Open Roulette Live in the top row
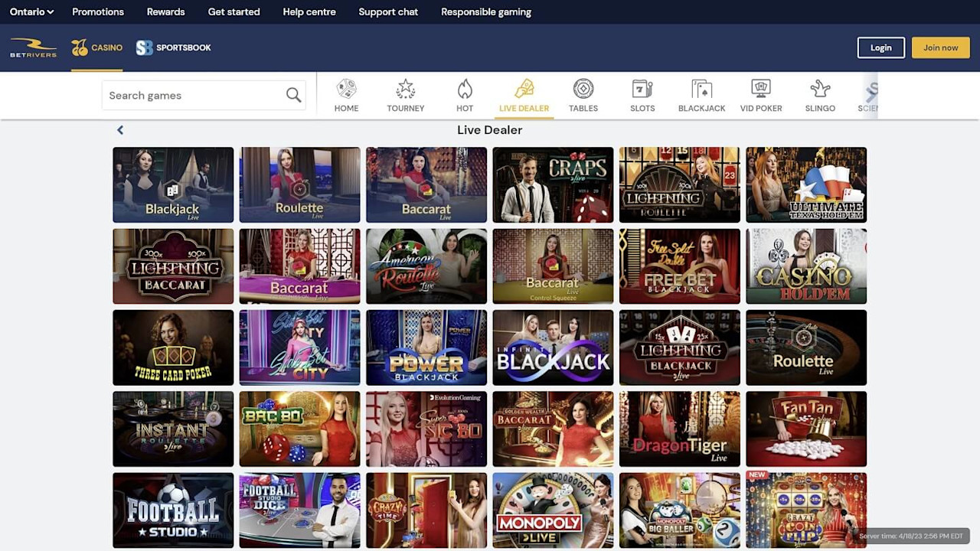 tap(299, 184)
